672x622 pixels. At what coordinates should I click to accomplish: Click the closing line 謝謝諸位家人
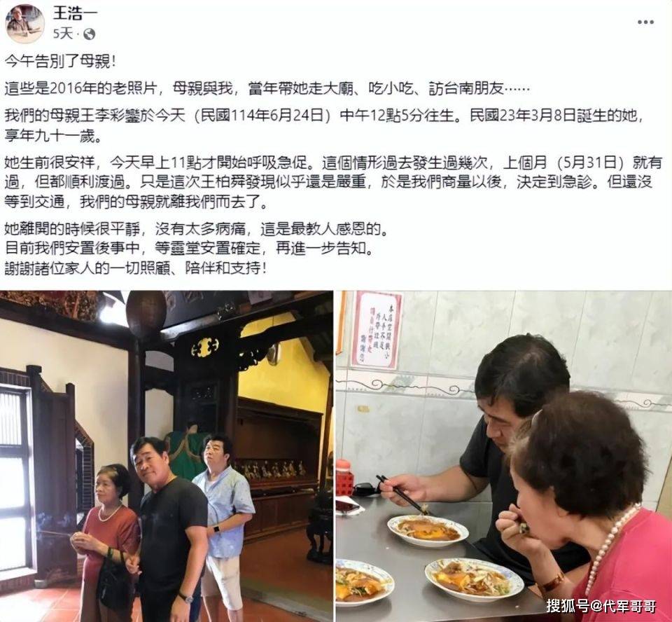[x=135, y=268]
